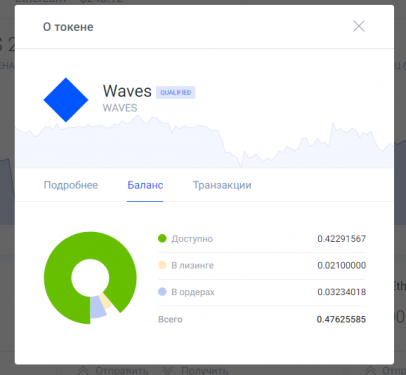
Task: Click the В лизинге amount 0.02100000
Action: [342, 265]
